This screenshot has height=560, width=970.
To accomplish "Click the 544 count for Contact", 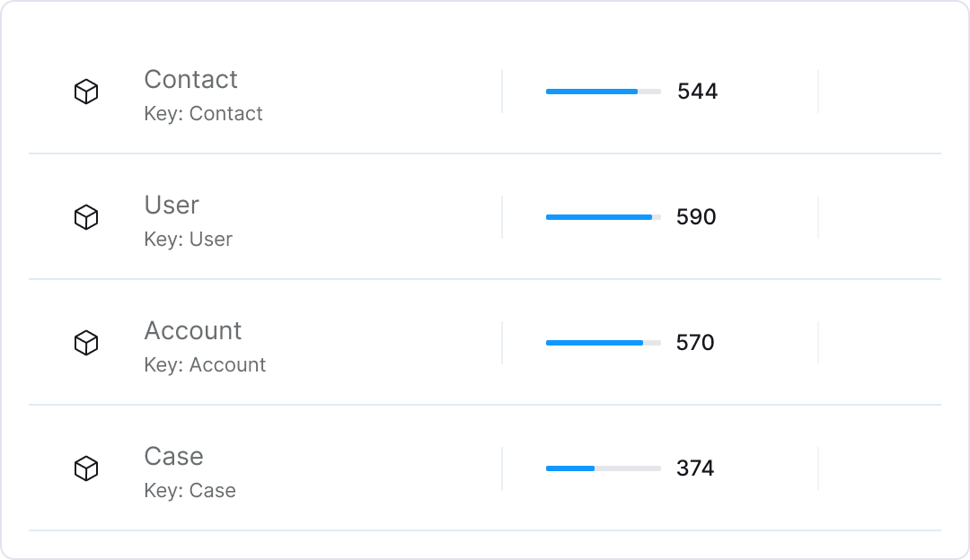I will (697, 92).
